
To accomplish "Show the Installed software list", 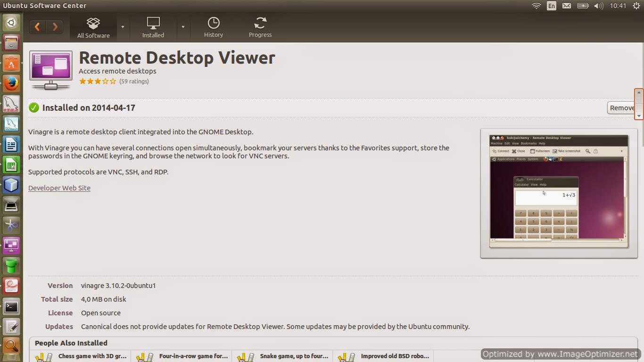I will [153, 27].
